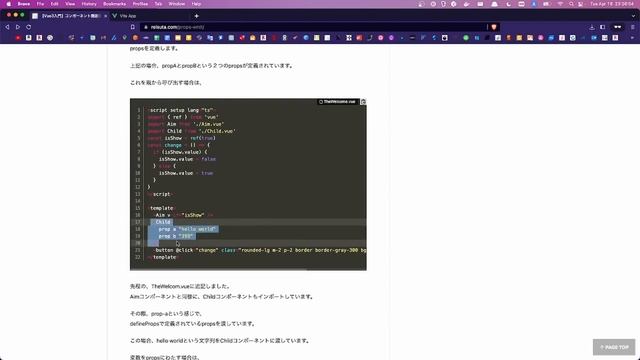Click the sentence about hello worldという文字列
The image size is (640, 360).
[220, 341]
